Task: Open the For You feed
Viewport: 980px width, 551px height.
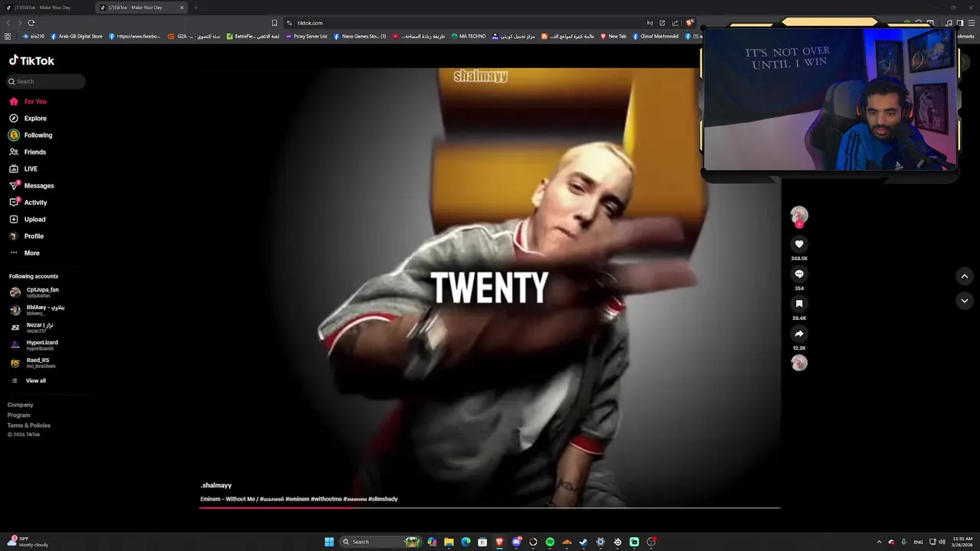Action: pos(28,101)
